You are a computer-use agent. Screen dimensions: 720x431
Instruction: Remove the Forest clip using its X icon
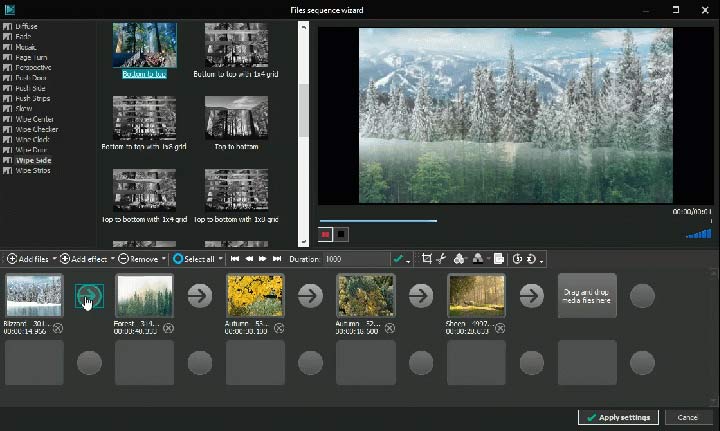click(168, 329)
